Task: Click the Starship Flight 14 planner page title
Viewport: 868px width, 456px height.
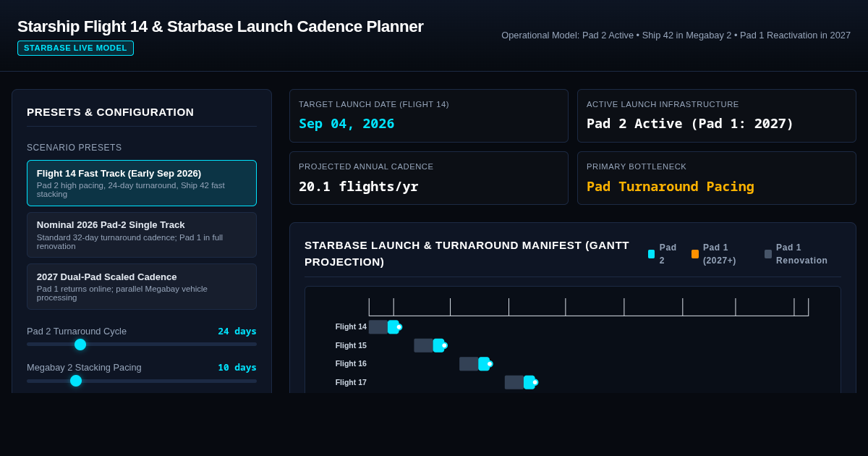Action: [221, 27]
